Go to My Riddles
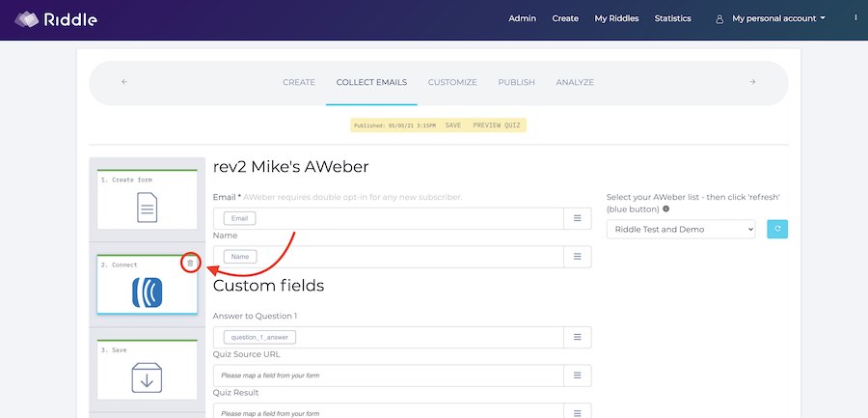The width and height of the screenshot is (868, 418). tap(616, 18)
